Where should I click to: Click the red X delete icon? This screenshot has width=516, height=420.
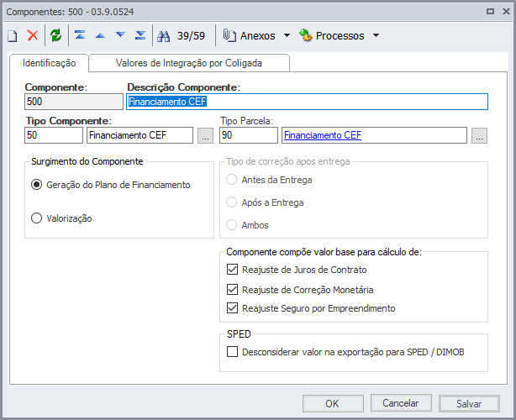(x=33, y=35)
